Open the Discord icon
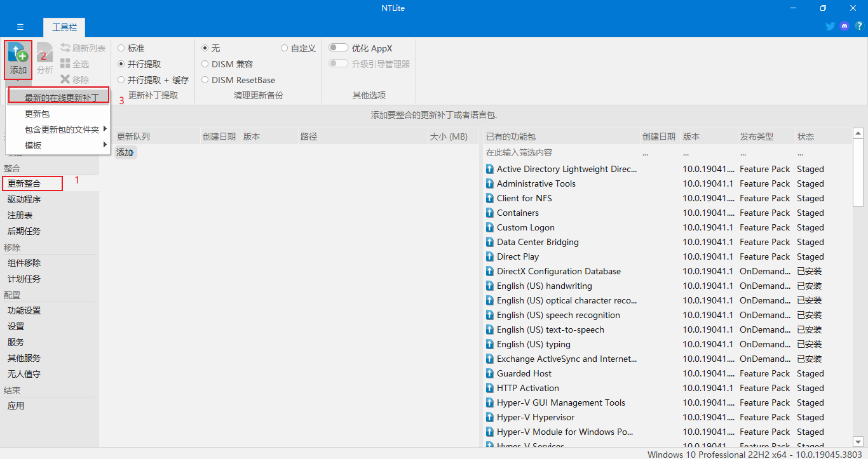 coord(844,26)
